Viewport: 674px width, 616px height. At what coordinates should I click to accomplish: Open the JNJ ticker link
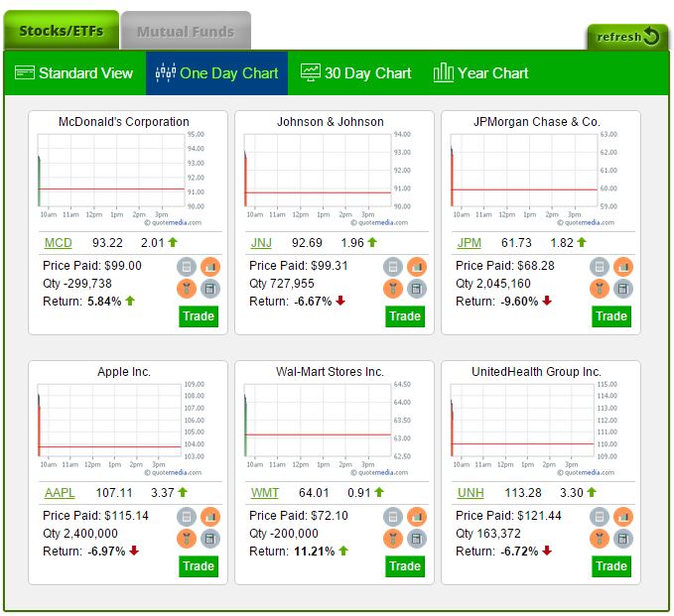tap(261, 243)
